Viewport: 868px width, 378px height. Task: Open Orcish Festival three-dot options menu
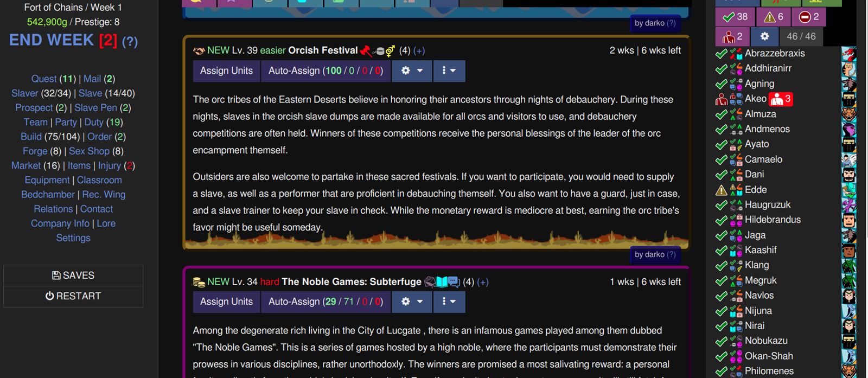coord(449,71)
